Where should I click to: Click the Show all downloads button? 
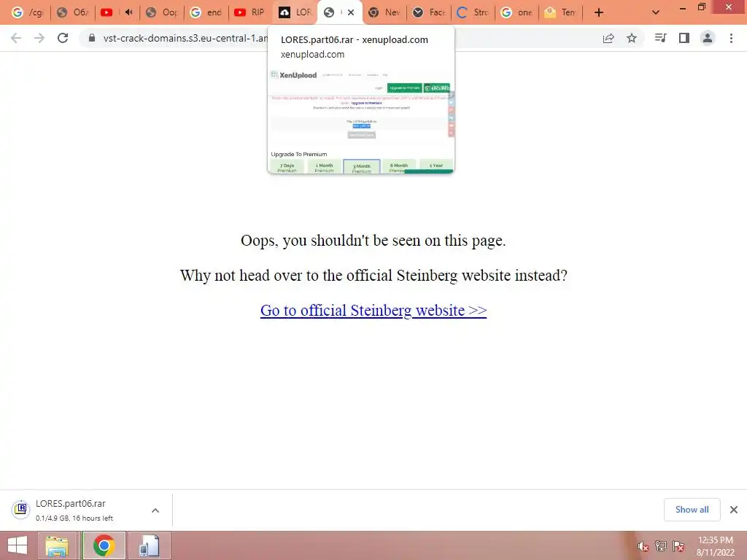coord(692,510)
